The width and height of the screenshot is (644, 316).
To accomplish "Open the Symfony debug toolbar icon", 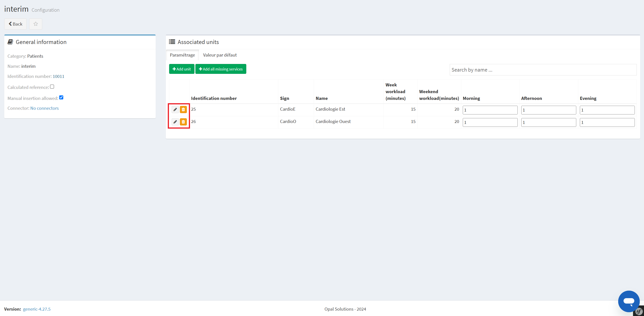I will (639, 312).
